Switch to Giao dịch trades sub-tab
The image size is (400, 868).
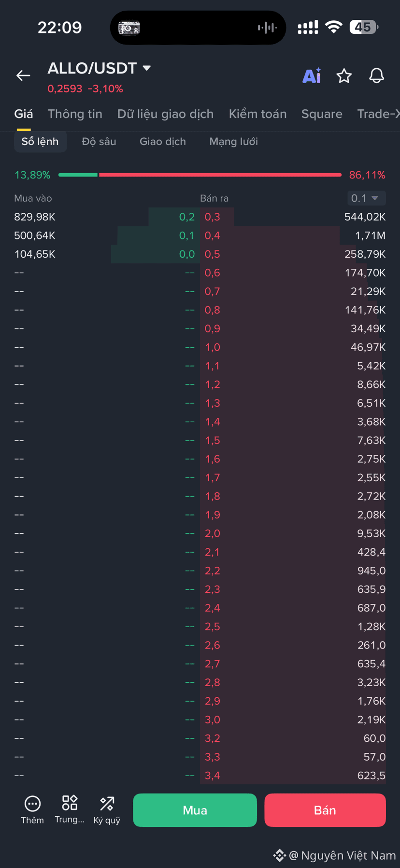tap(163, 142)
